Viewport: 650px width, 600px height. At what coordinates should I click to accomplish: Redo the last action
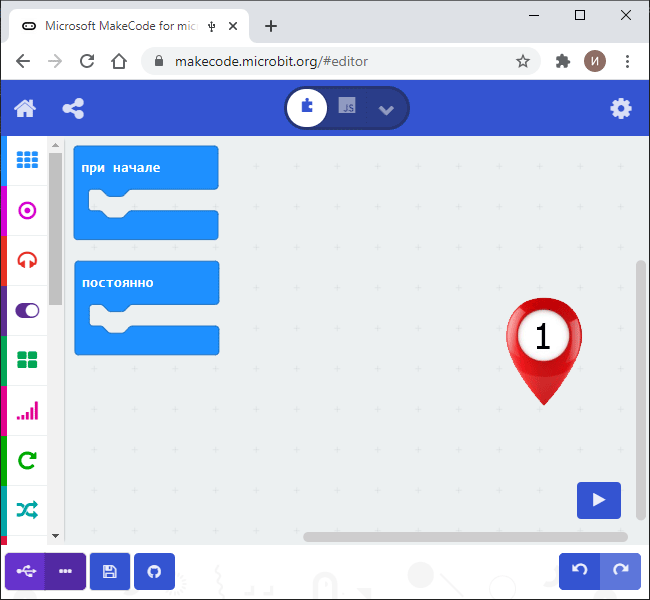[621, 571]
